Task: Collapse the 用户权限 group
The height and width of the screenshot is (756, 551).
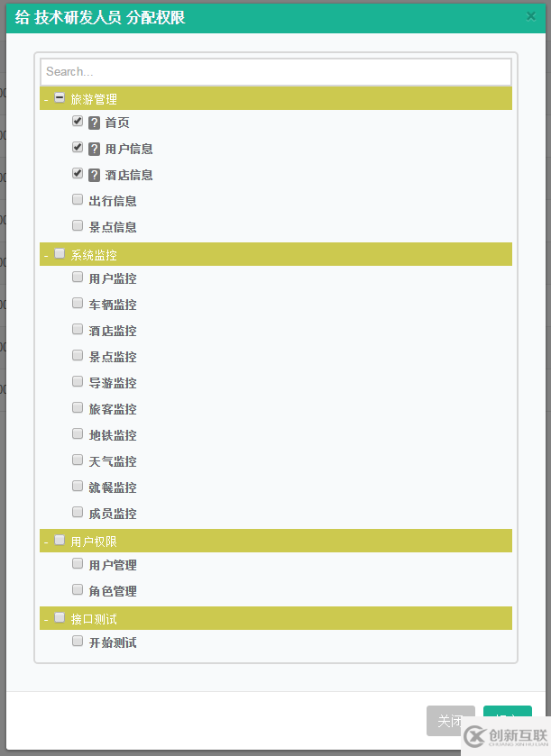Action: point(45,541)
